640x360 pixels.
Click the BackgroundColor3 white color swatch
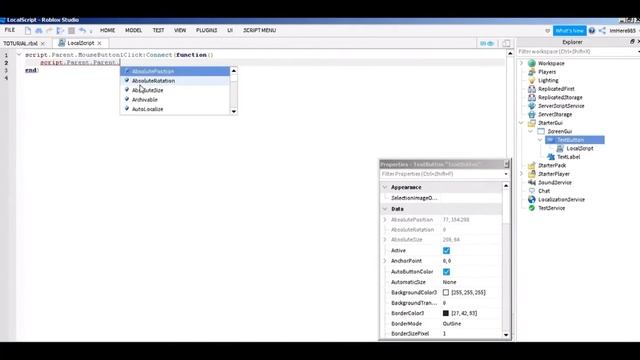(446, 292)
